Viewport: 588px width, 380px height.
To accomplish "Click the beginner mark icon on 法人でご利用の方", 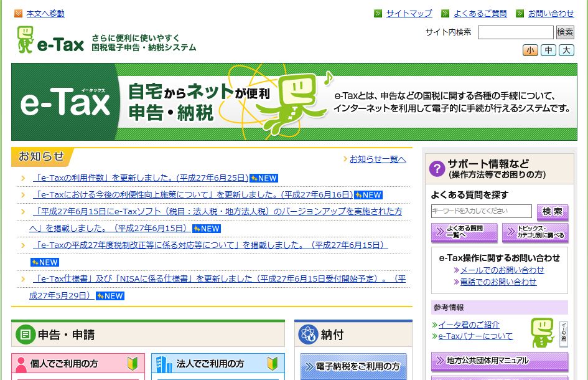I will 273,363.
